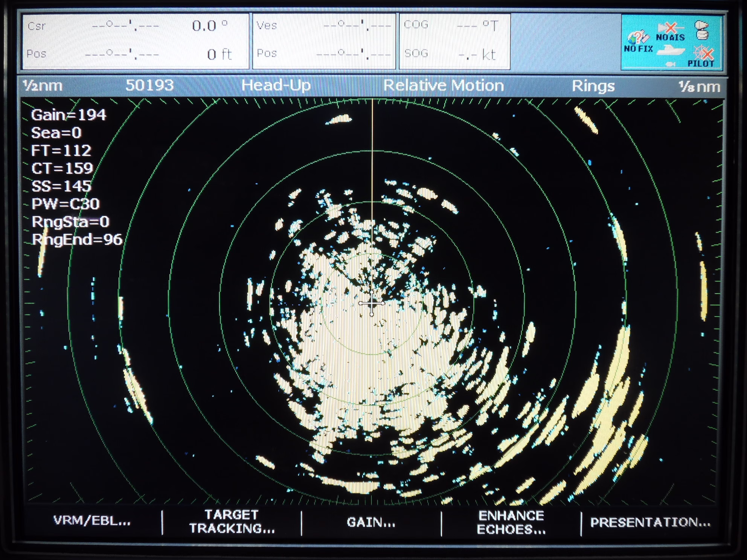
Task: Click the CT=159 readout
Action: [62, 168]
